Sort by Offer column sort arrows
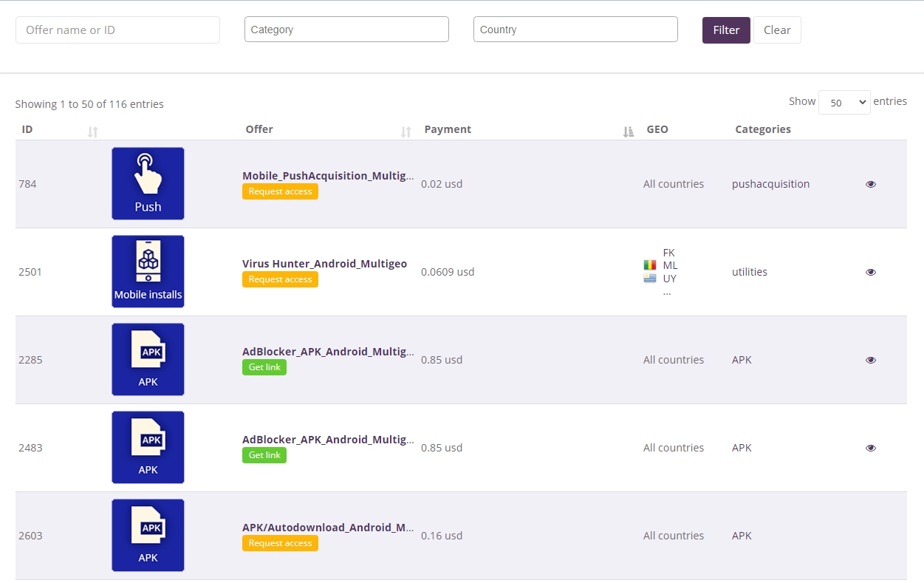The image size is (924, 583). coord(405,132)
